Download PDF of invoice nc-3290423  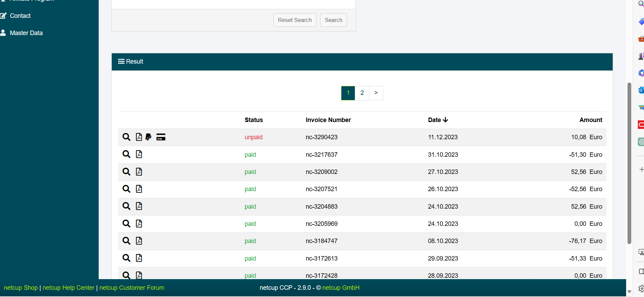[139, 137]
